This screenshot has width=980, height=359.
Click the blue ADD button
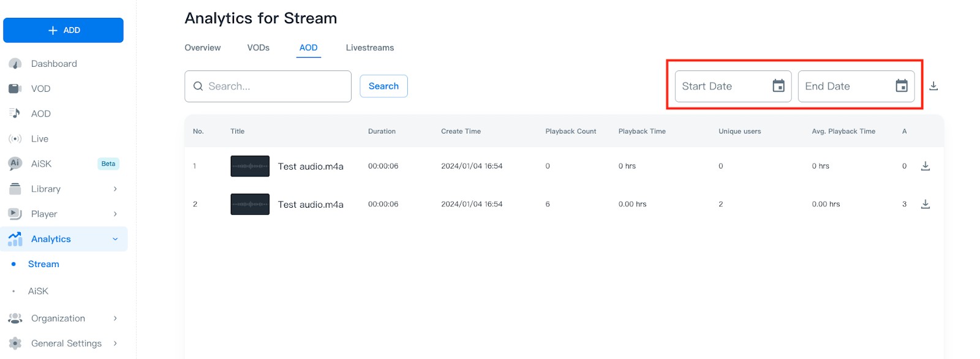click(x=63, y=30)
